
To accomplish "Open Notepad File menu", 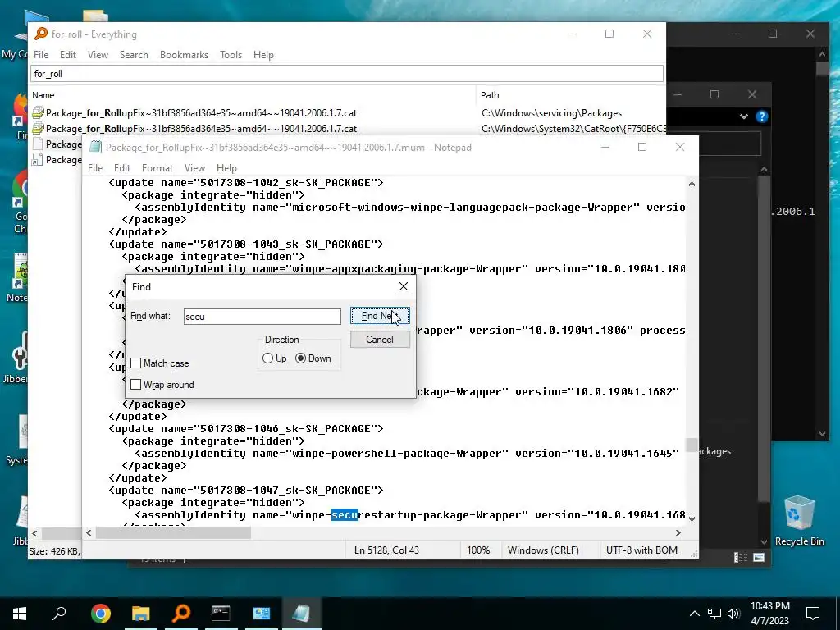I will [x=95, y=167].
